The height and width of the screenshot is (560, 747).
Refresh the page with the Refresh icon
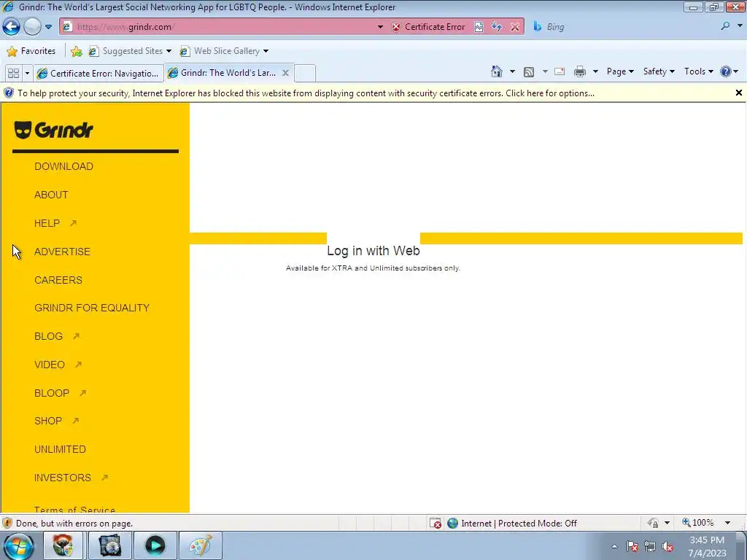pos(496,27)
